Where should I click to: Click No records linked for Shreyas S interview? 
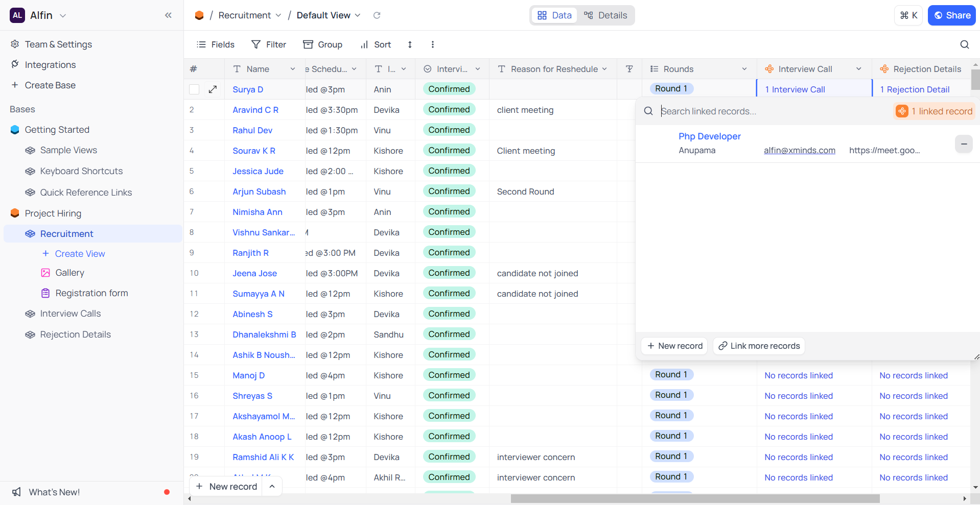799,396
